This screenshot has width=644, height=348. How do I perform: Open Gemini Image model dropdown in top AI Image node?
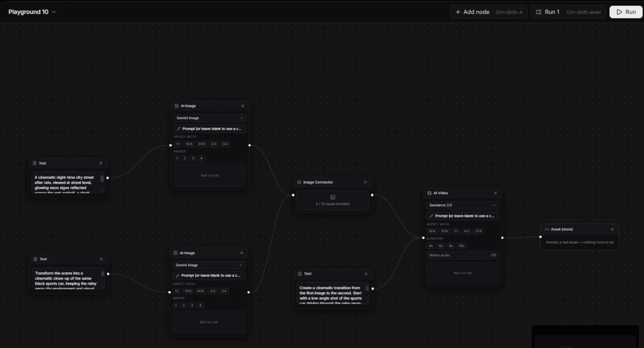(x=210, y=118)
